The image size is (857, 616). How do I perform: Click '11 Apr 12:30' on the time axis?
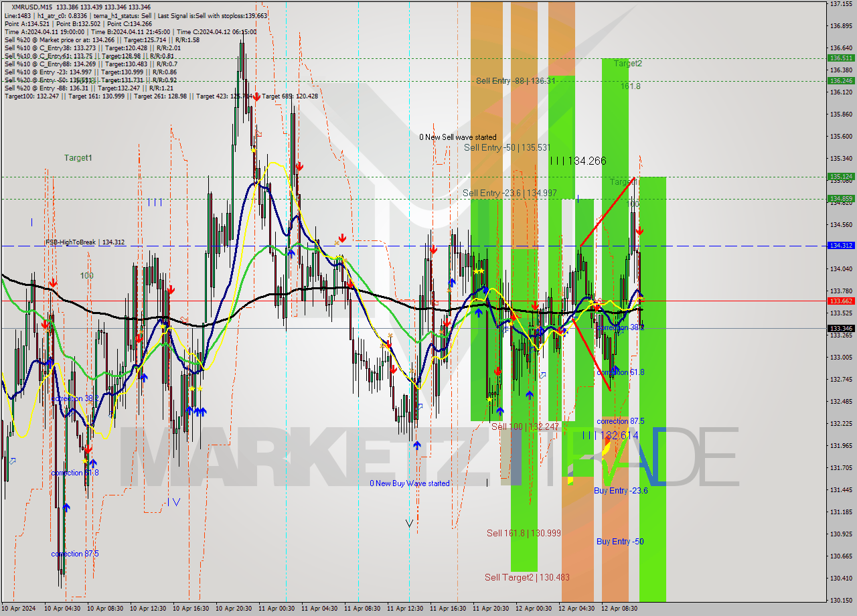[406, 609]
